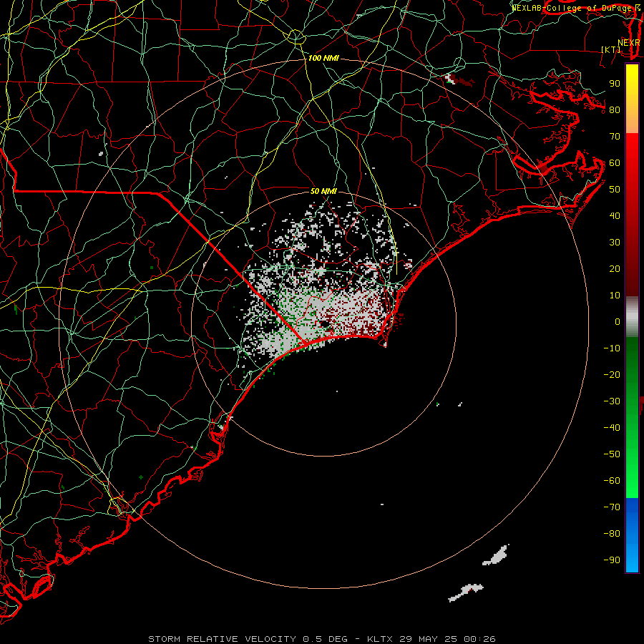Click the lower gray echo streak near bottom
This screenshot has height=644, width=644.
click(465, 592)
